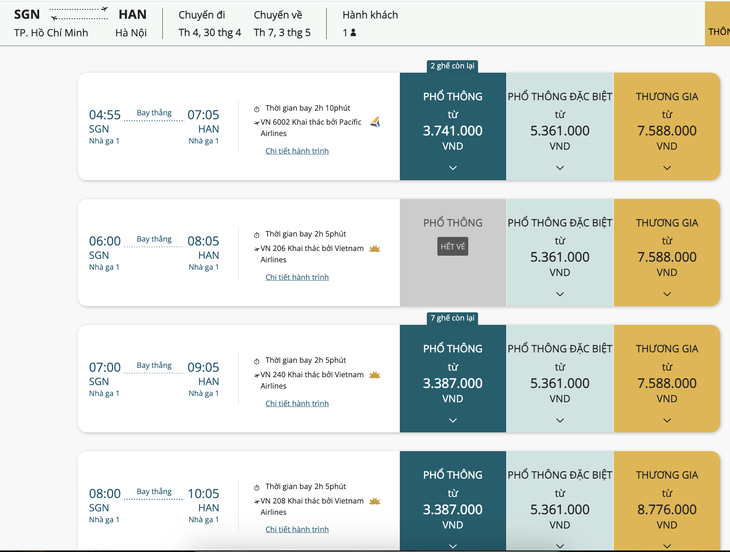The width and height of the screenshot is (730, 552).
Task: Open Chi tiết hành trình for VN 6002
Action: 297,151
